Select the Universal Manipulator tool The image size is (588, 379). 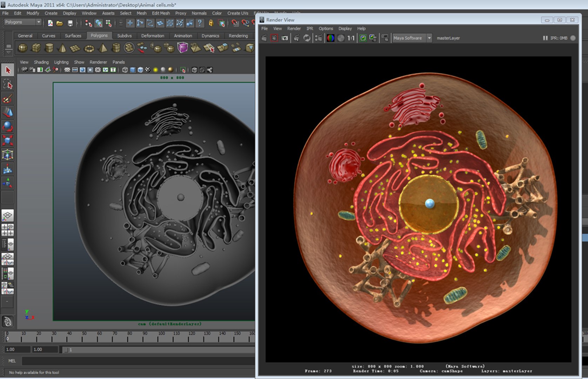[8, 155]
